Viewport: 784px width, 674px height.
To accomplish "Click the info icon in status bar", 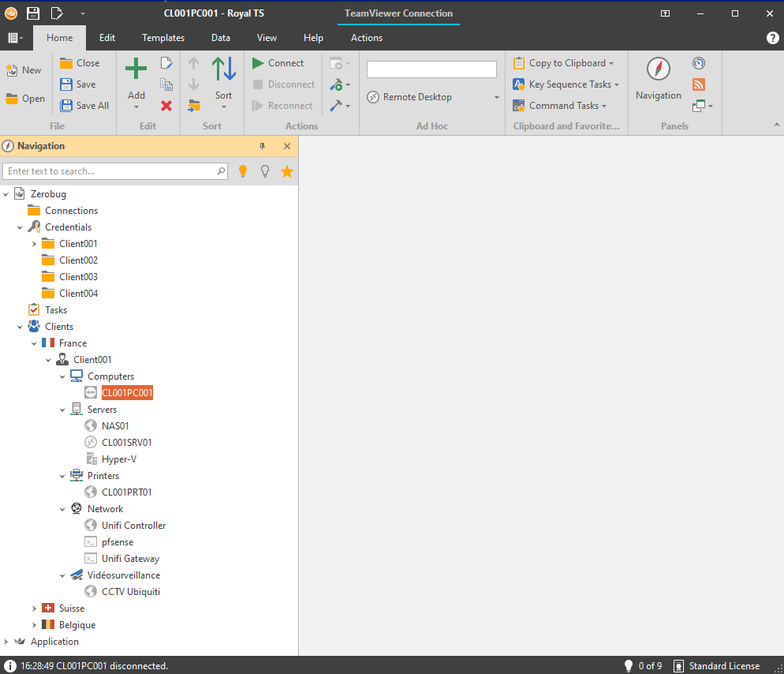I will click(x=10, y=666).
